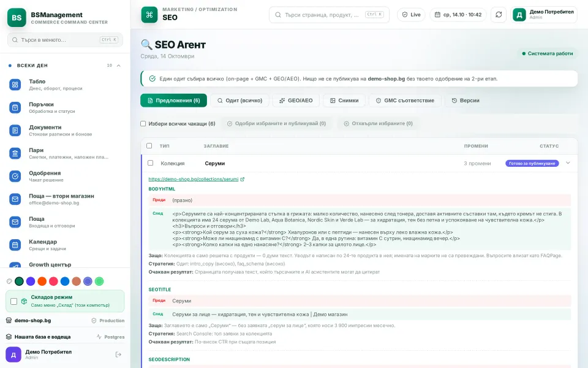Focus the Търси в менюто search field
The width and height of the screenshot is (588, 368).
pos(66,40)
